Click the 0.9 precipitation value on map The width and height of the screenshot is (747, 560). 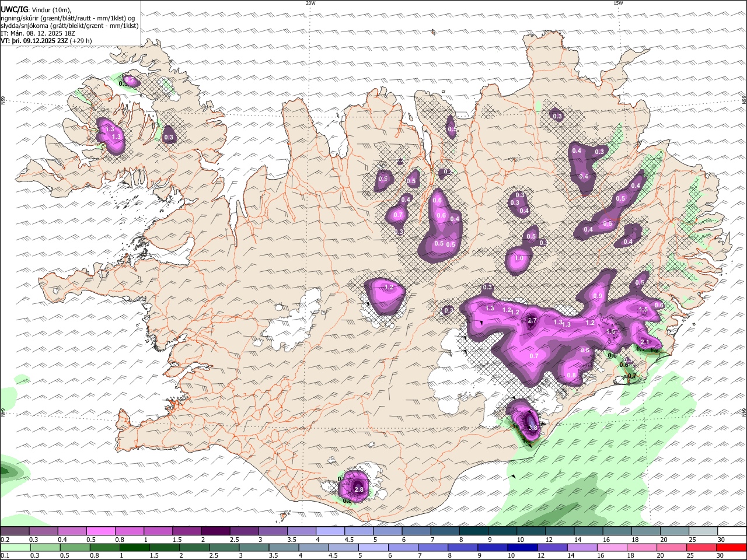click(598, 296)
